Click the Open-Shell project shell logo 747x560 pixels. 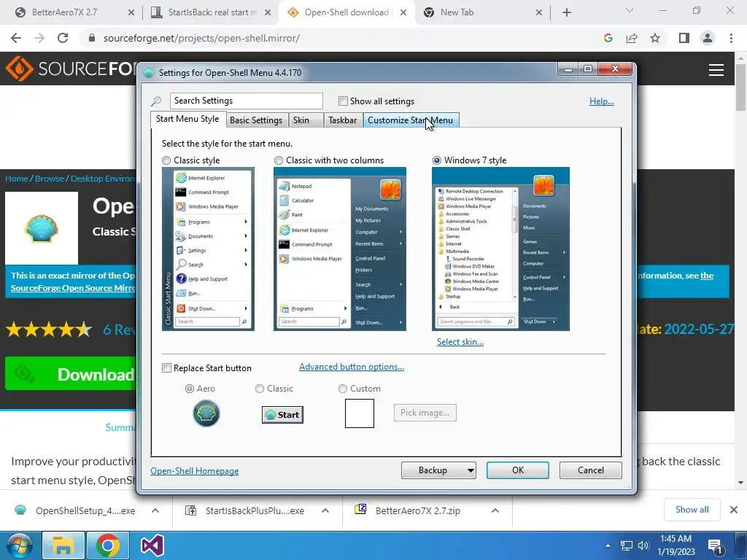[x=42, y=228]
